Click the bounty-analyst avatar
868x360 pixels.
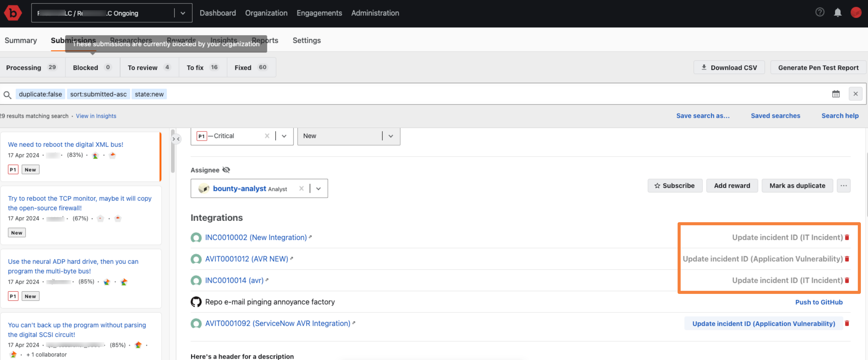[x=204, y=188]
